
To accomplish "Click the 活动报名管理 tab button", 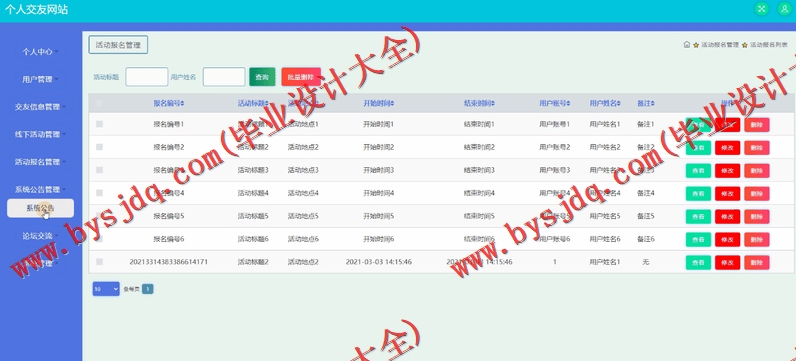I will click(118, 45).
